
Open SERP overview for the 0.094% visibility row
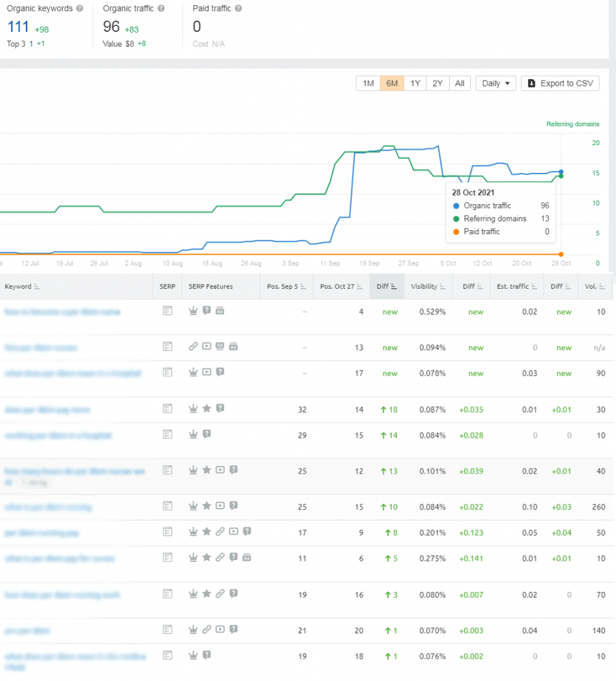click(167, 346)
